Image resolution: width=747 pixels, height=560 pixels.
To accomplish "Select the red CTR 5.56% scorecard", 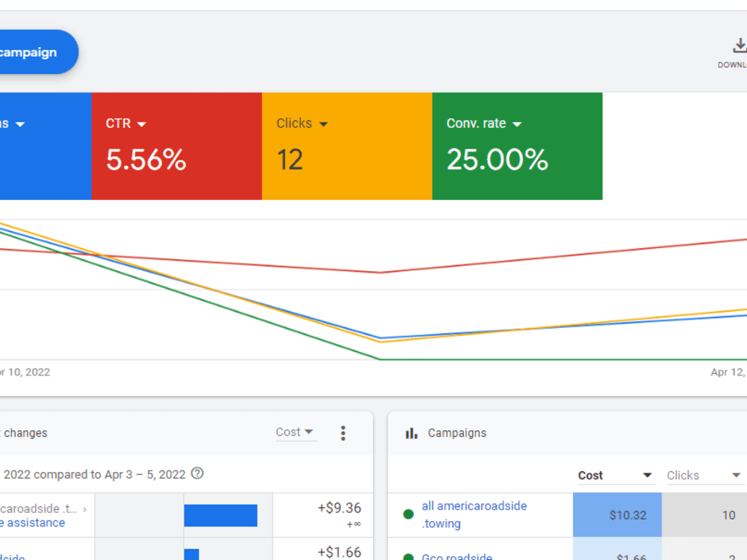I will tap(177, 146).
